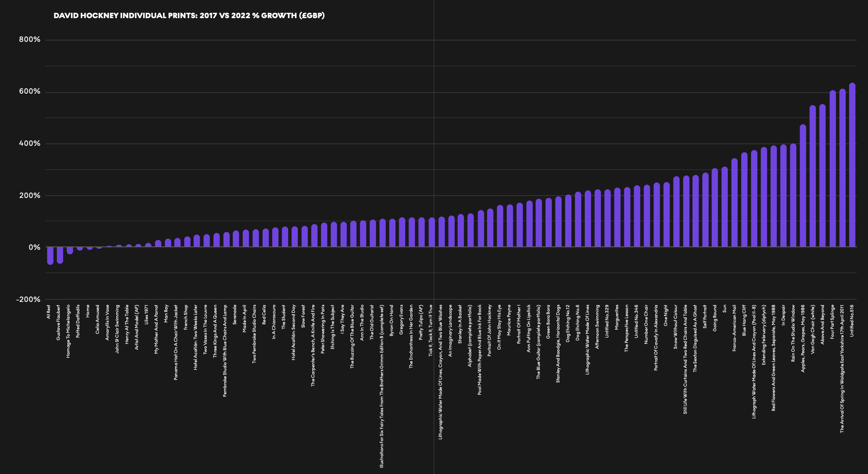This screenshot has width=868, height=474.
Task: Select the Above And Beyond bar
Action: click(x=823, y=176)
